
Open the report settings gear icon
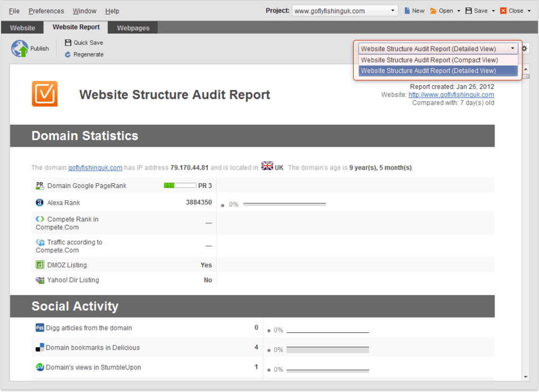click(524, 48)
